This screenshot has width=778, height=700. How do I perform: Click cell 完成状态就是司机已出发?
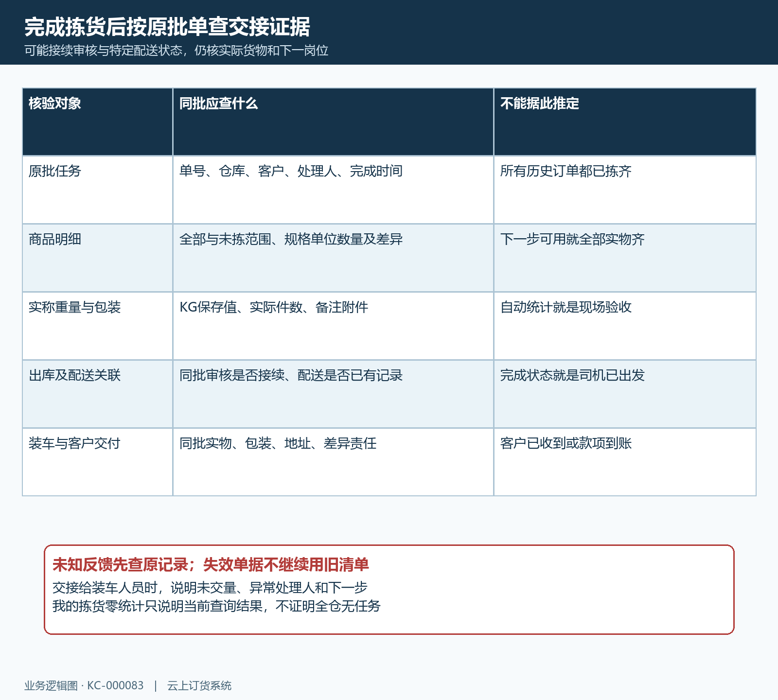[625, 394]
